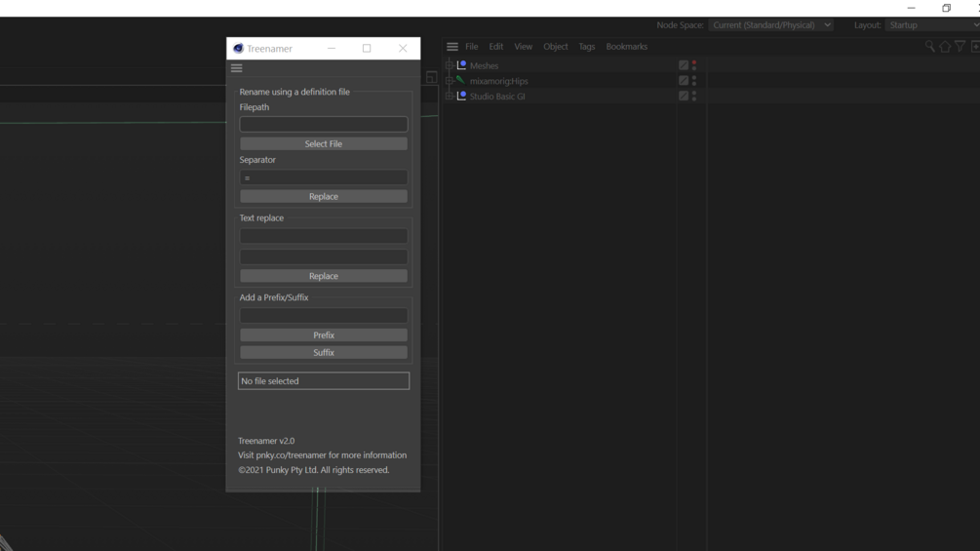Select the Meshes object name
The width and height of the screenshot is (980, 551).
pos(484,65)
